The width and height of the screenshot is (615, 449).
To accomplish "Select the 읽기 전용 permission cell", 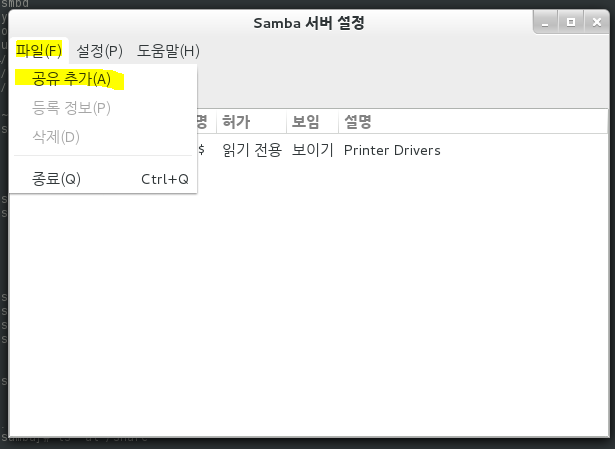I will (x=252, y=150).
